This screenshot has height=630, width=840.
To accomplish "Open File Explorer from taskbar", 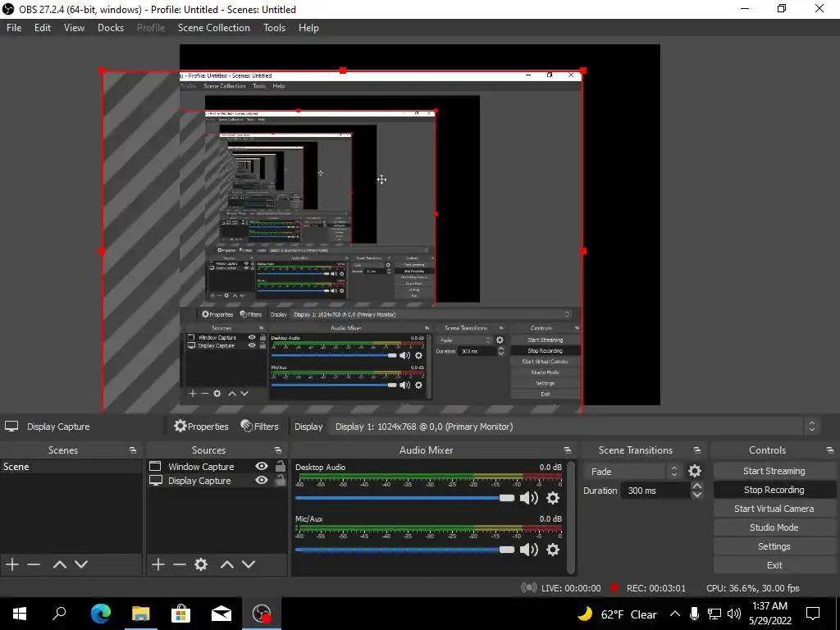I will click(141, 614).
